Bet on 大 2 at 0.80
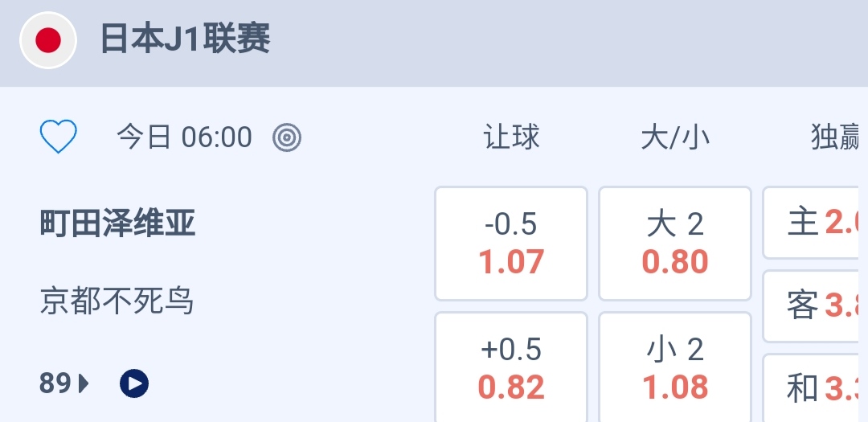The image size is (868, 422). (675, 244)
